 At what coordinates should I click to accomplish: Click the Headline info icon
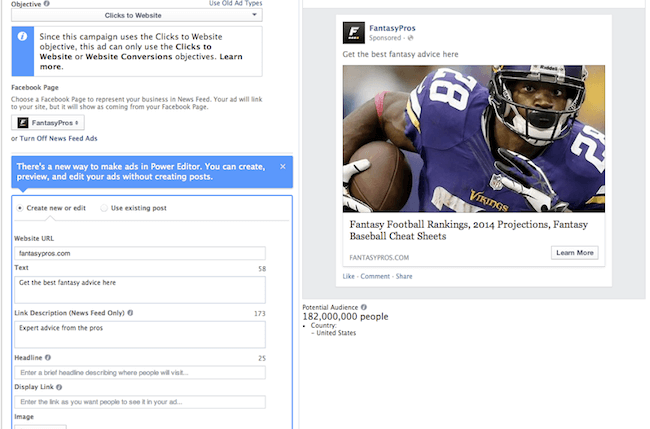(49, 358)
